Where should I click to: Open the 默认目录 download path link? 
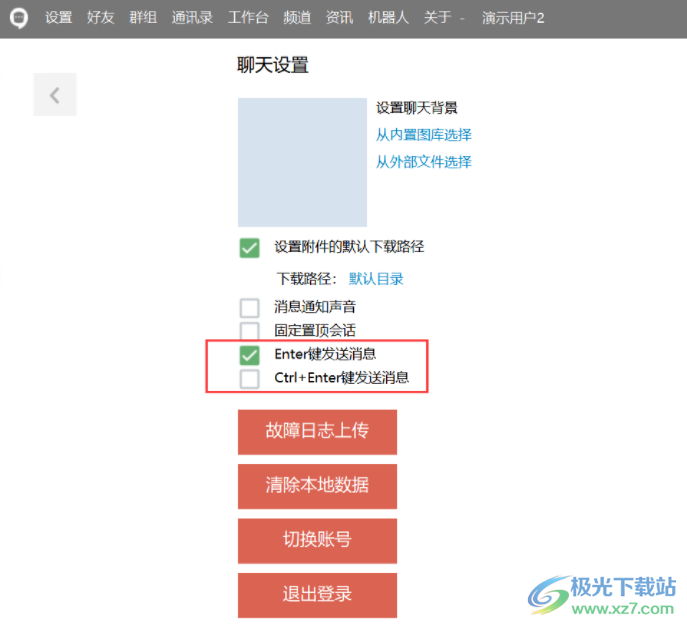coord(376,279)
